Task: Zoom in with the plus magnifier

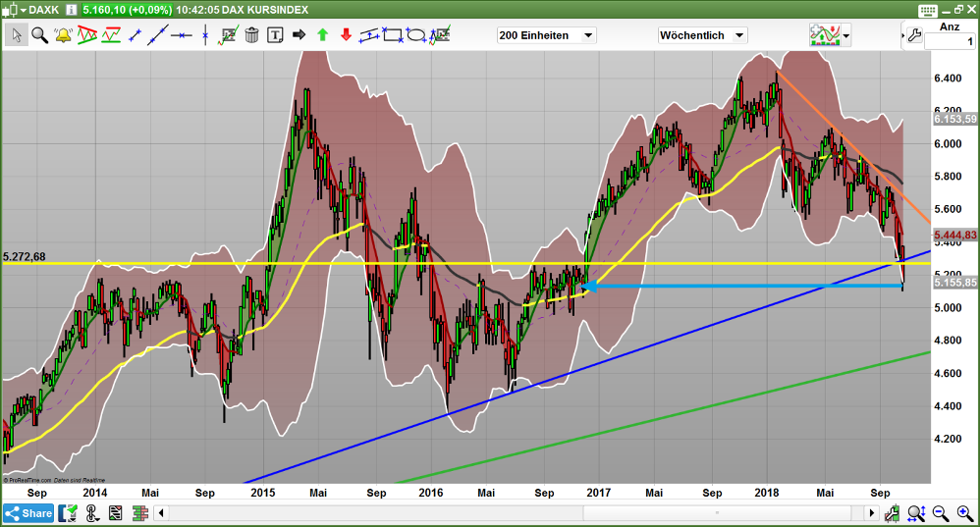Action: click(965, 514)
